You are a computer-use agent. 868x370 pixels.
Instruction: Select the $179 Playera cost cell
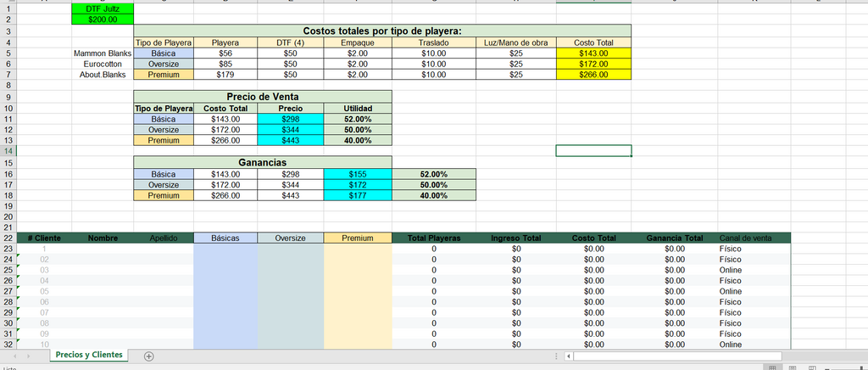(225, 75)
